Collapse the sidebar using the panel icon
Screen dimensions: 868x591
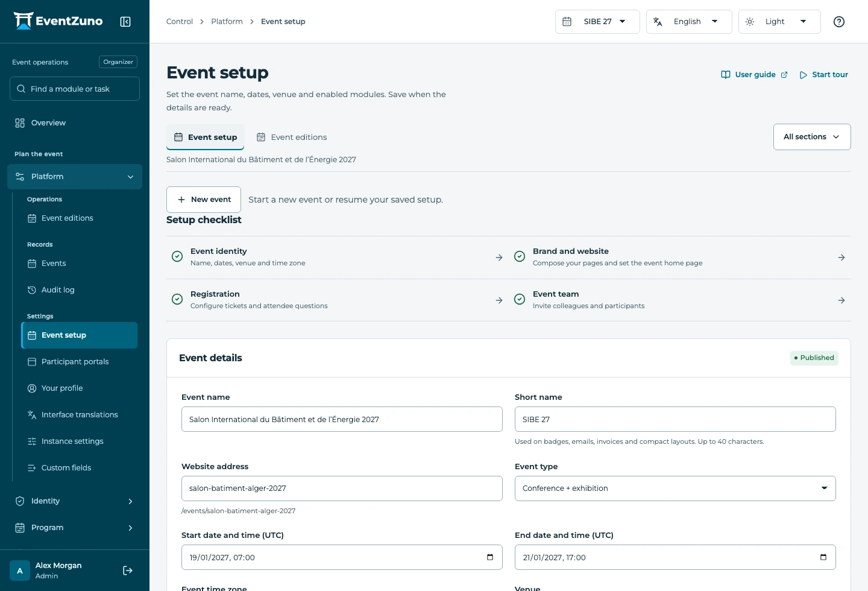(x=125, y=22)
